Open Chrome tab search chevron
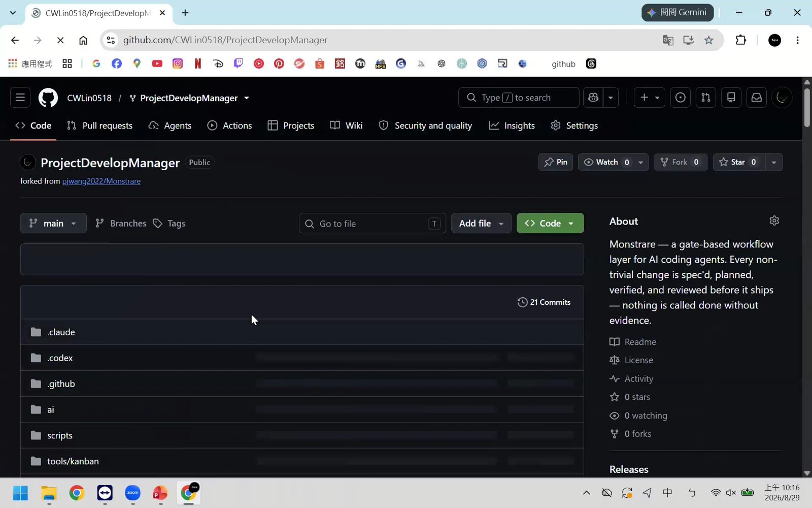Viewport: 812px width, 508px height. 13,13
